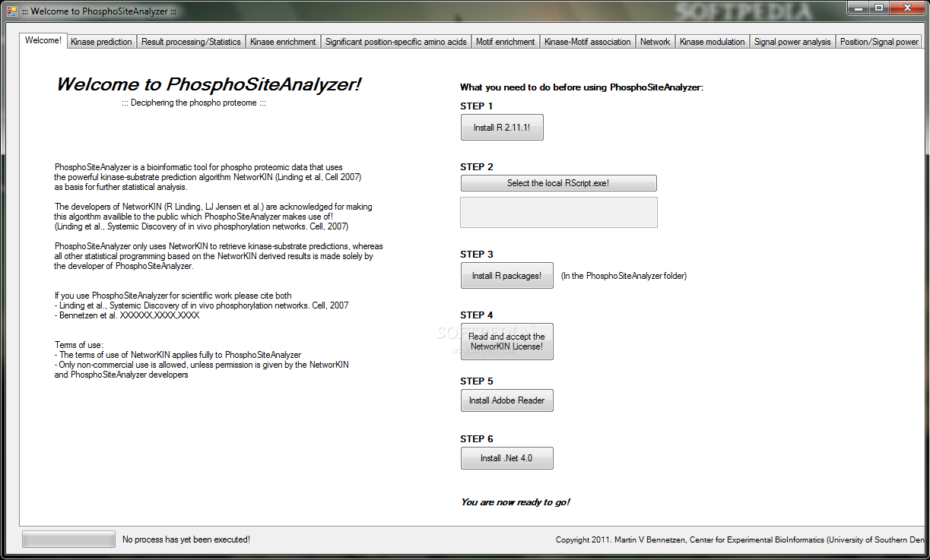930x560 pixels.
Task: Switch to the Welcome! tab
Action: 43,40
